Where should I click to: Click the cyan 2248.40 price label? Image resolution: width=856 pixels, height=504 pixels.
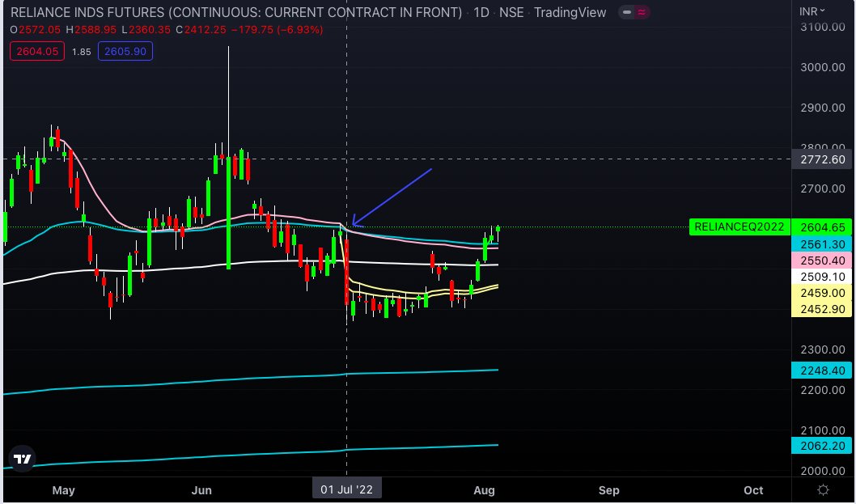click(821, 370)
